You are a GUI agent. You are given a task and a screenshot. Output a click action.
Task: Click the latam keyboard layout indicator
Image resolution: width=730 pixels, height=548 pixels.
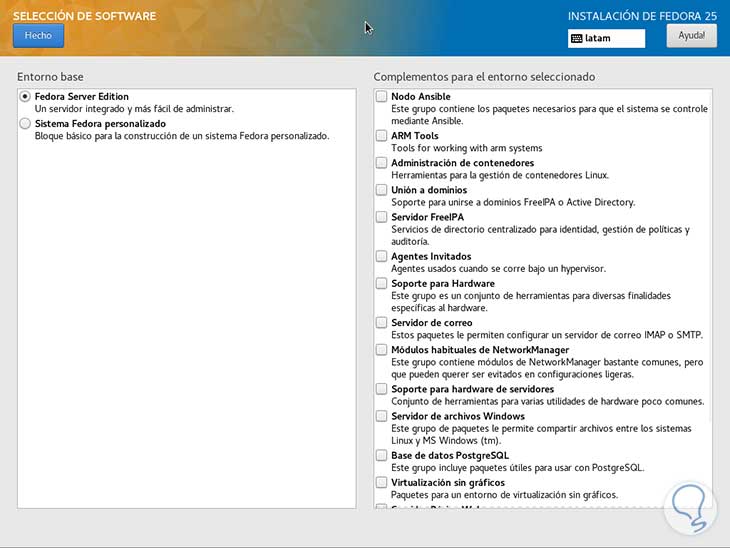pos(606,38)
